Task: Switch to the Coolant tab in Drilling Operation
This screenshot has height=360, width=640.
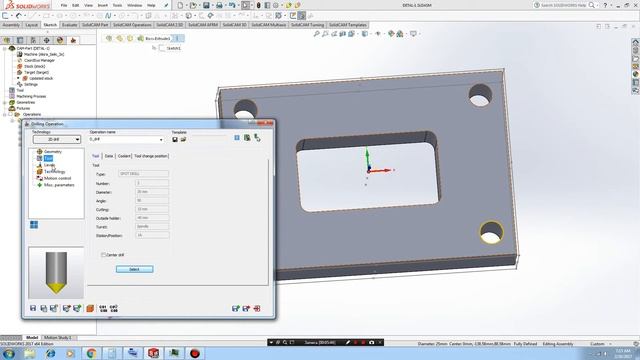Action: pyautogui.click(x=124, y=156)
